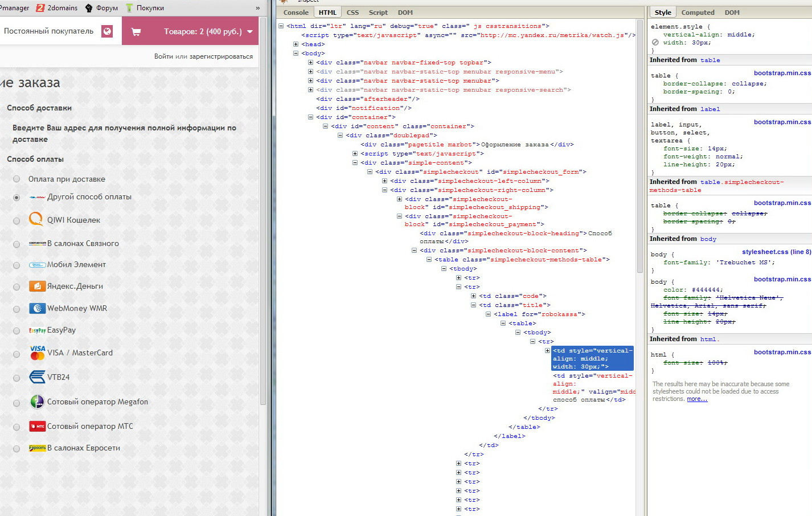Click the HTML panel vertical scrollbar
The image size is (812, 516).
[x=640, y=147]
